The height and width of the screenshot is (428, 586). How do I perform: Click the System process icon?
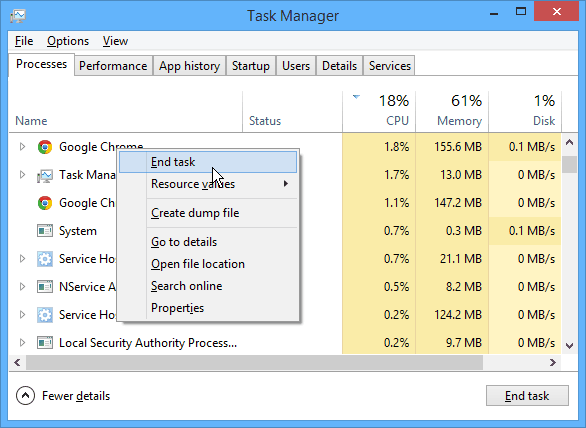pyautogui.click(x=45, y=231)
